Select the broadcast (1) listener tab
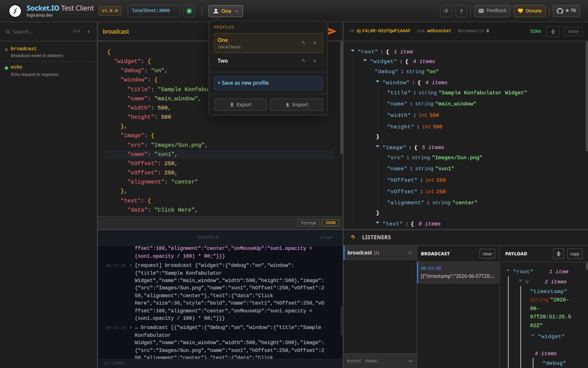Viewport: 588px width, 368px height. (x=380, y=253)
